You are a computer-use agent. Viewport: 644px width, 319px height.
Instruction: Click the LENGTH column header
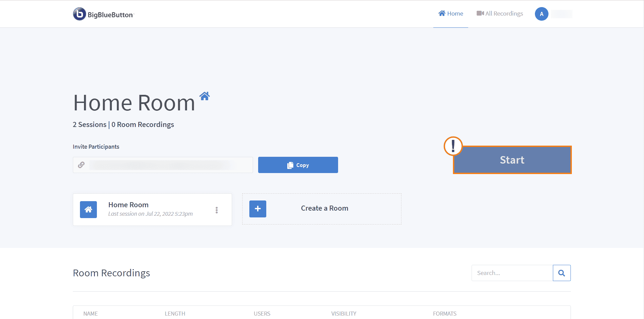(175, 314)
